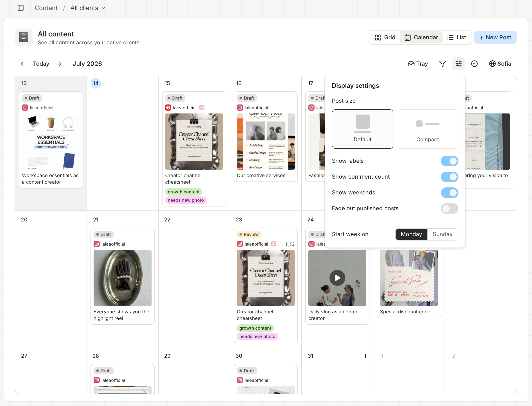Click the checkmark circle status icon
This screenshot has height=406, width=532.
474,64
